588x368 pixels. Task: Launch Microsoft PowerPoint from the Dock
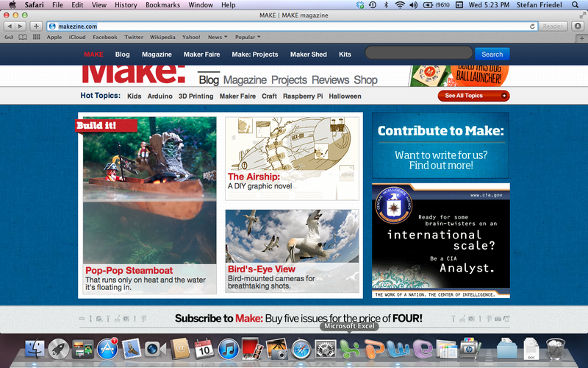tap(374, 349)
